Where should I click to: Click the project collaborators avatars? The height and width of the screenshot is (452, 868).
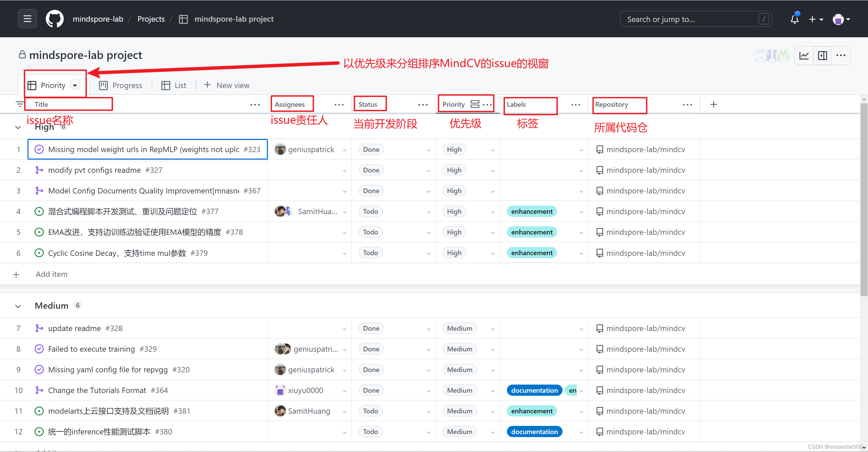click(x=772, y=56)
